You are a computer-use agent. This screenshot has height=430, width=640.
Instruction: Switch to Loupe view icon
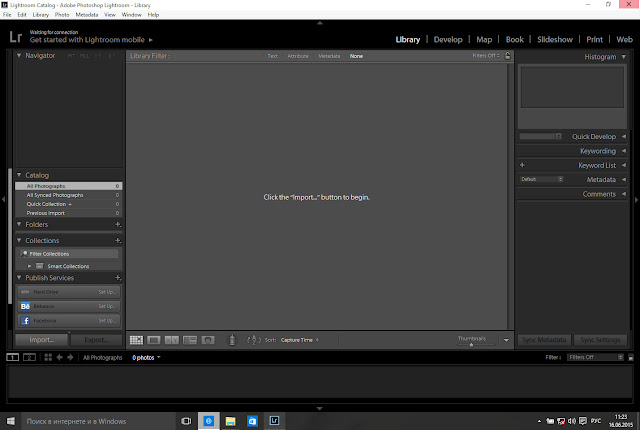coord(154,340)
